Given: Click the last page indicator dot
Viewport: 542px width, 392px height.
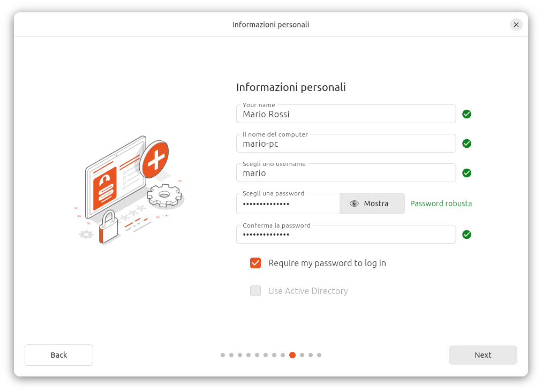Looking at the screenshot, I should point(319,355).
